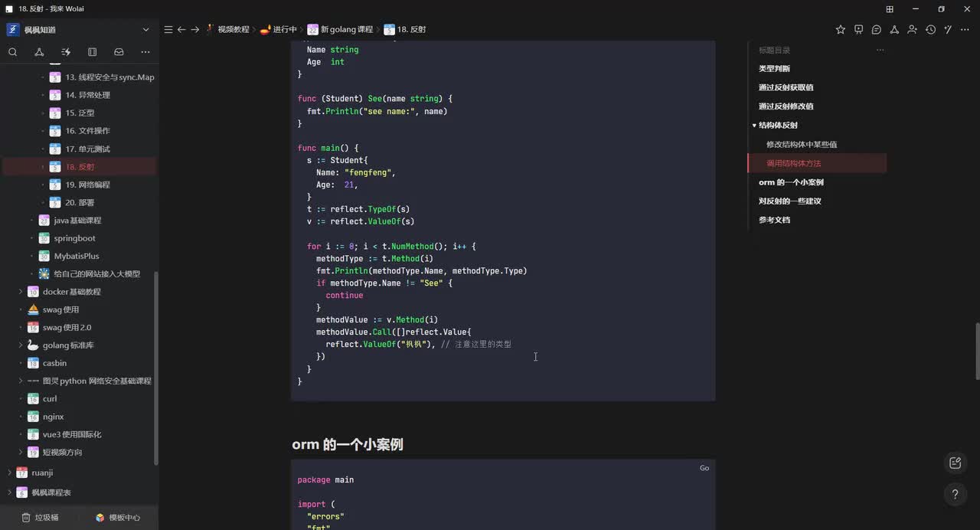Expand 枫枫课程表 tree arrow

9,492
